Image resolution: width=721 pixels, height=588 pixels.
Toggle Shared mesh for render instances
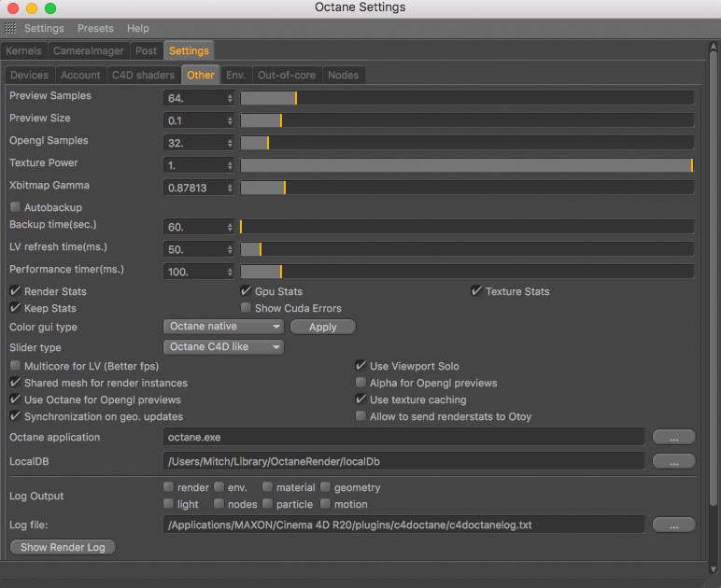(x=15, y=383)
